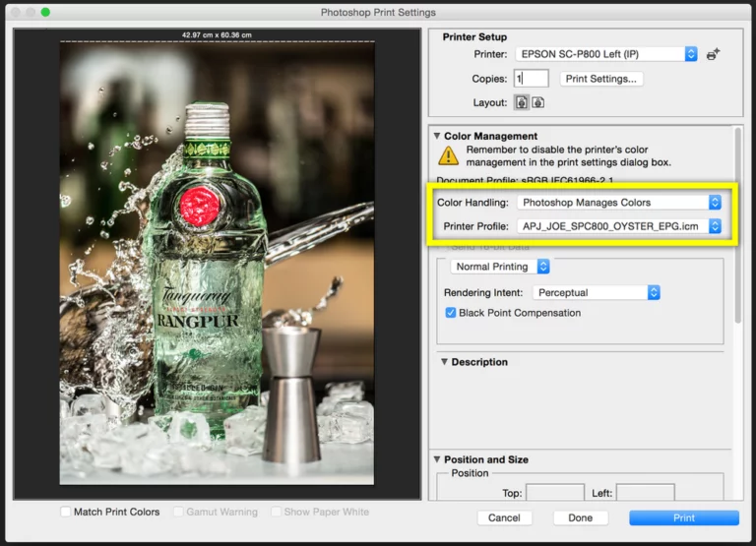
Task: Collapse the Color Management section
Action: tap(437, 137)
